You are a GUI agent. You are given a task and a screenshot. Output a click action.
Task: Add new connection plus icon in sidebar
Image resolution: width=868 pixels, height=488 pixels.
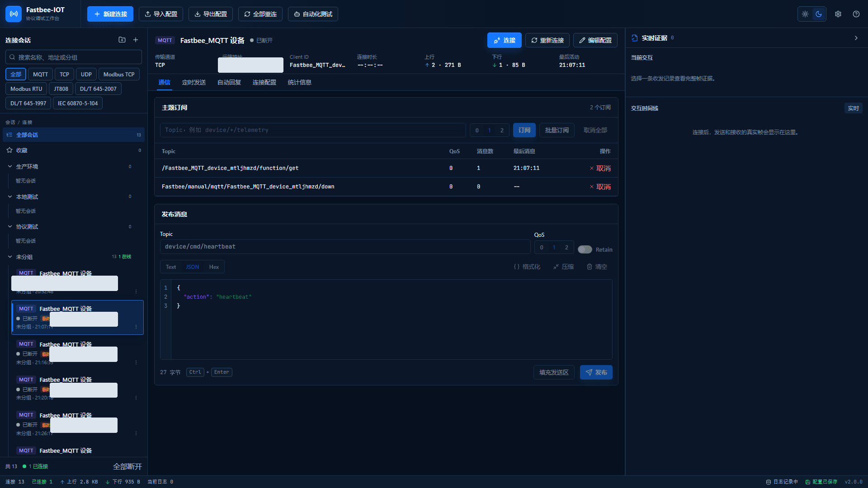pos(136,40)
